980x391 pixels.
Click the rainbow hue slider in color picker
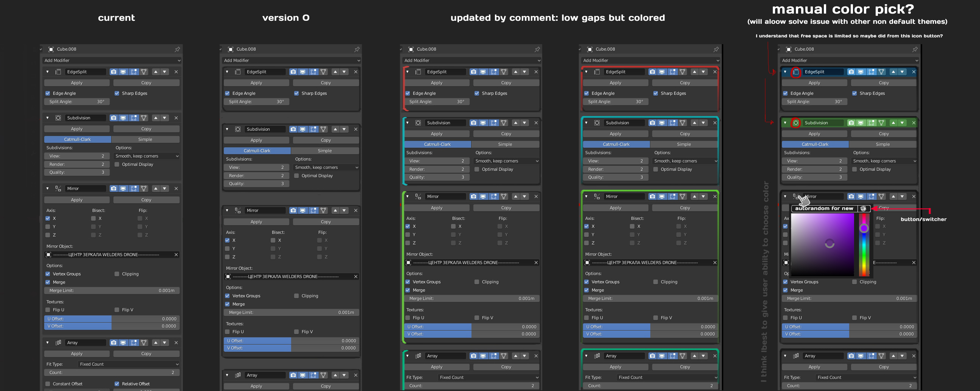tap(864, 245)
